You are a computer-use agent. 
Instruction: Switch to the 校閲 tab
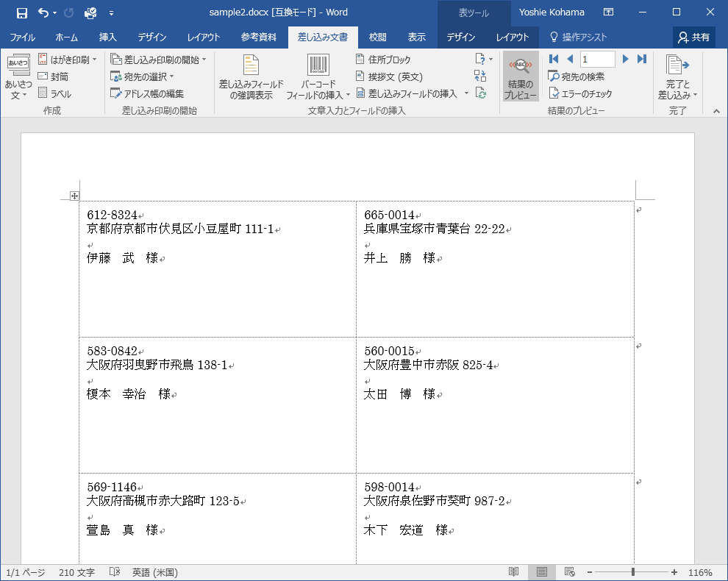pos(377,38)
